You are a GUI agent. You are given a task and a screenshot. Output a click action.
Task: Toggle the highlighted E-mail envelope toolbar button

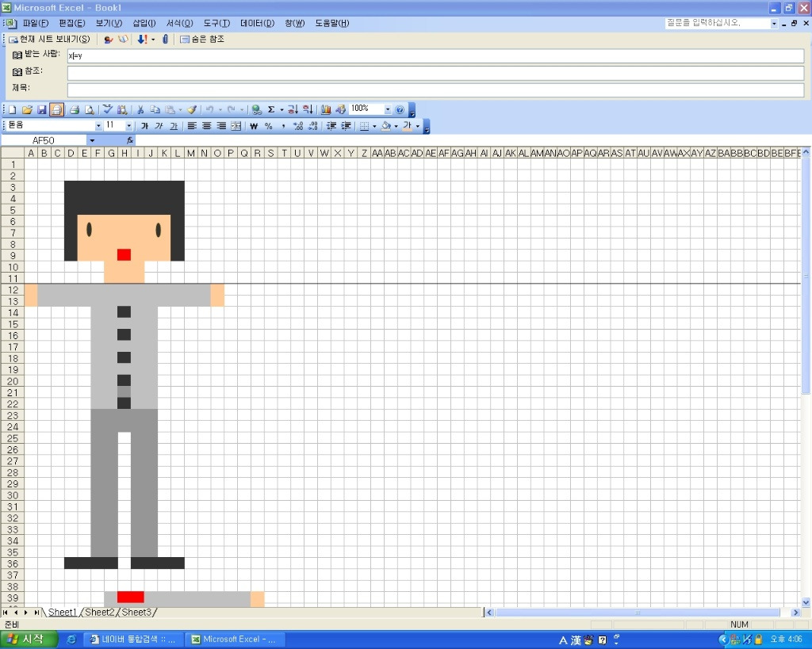pyautogui.click(x=56, y=109)
